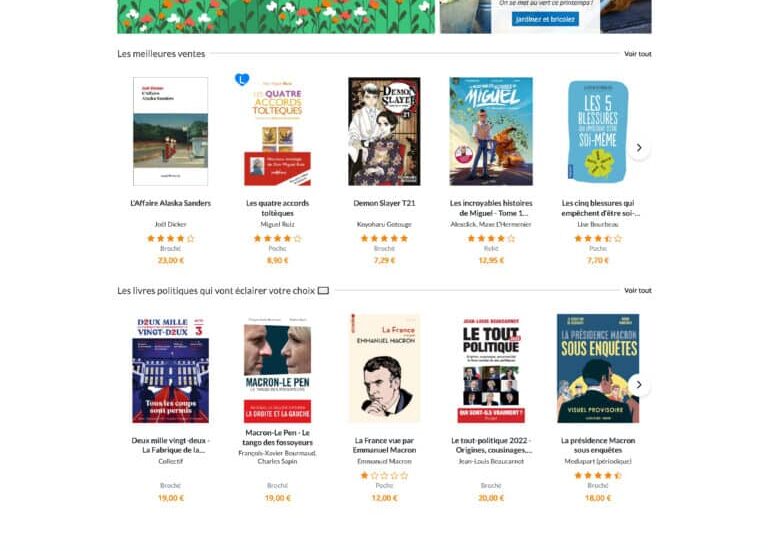Click the star rating under L'Affaire Alaska Sanders
Screen dimensions: 768x551
click(170, 239)
